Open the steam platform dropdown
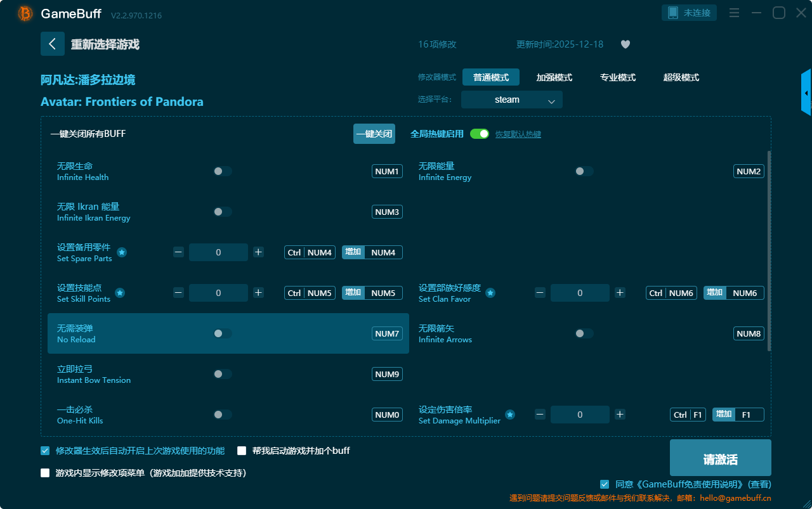812x509 pixels. (511, 100)
